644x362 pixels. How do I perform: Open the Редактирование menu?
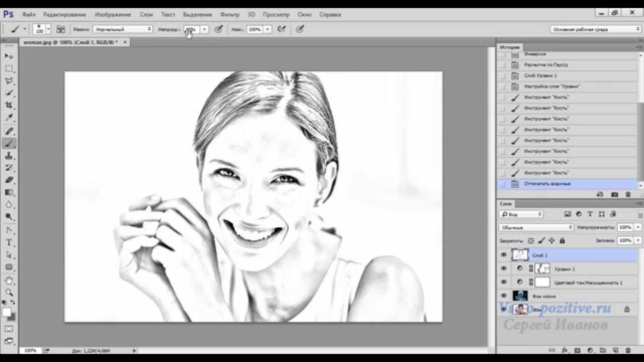[64, 15]
